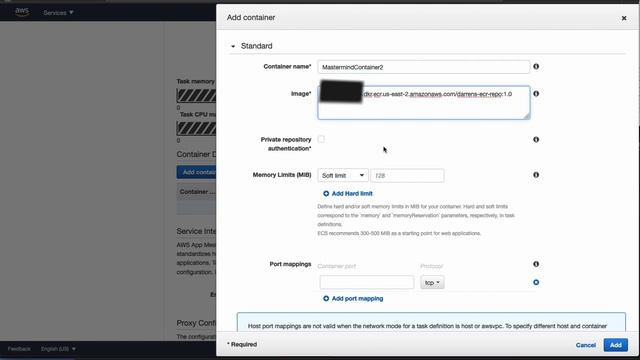Open the English (US) language menu

click(x=58, y=349)
